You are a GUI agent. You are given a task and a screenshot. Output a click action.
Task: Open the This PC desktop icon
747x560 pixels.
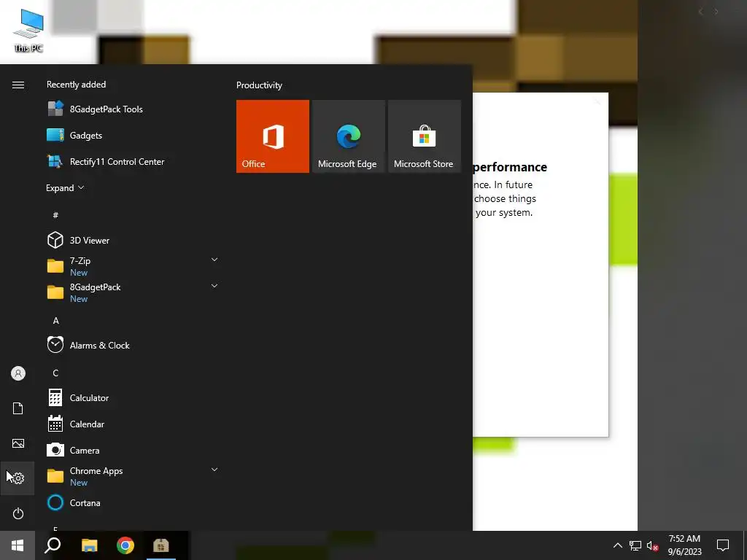[28, 31]
